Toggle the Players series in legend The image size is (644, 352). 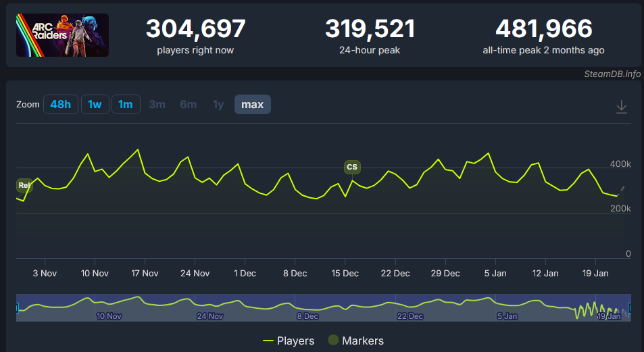coord(289,341)
